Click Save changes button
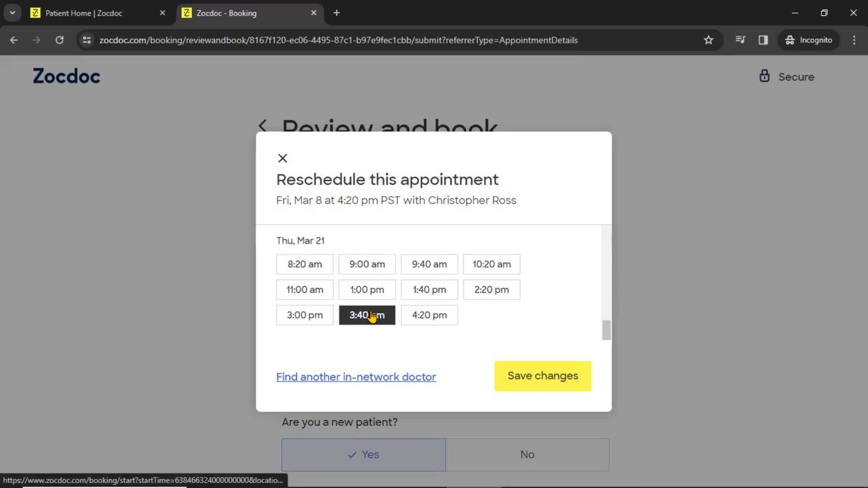The width and height of the screenshot is (868, 488). coord(542,376)
